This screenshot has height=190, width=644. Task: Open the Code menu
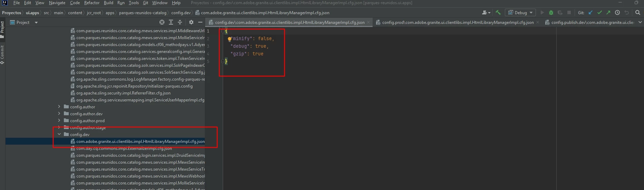(x=75, y=3)
